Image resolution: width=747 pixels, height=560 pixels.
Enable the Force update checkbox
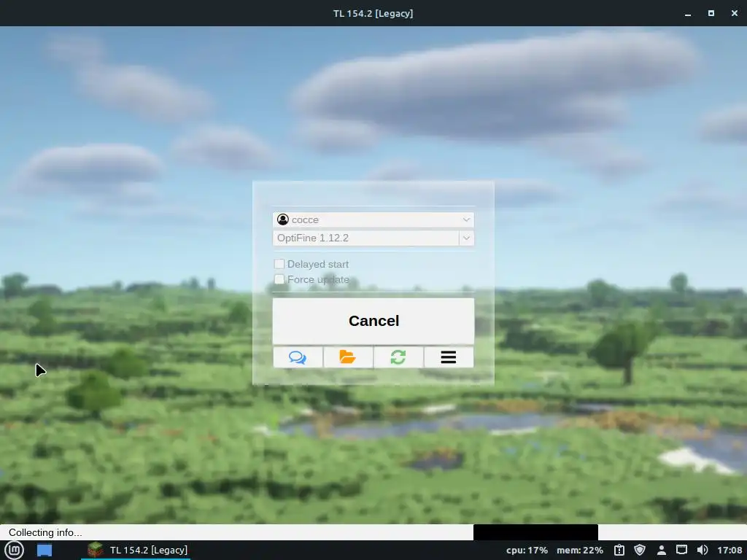[x=279, y=279]
